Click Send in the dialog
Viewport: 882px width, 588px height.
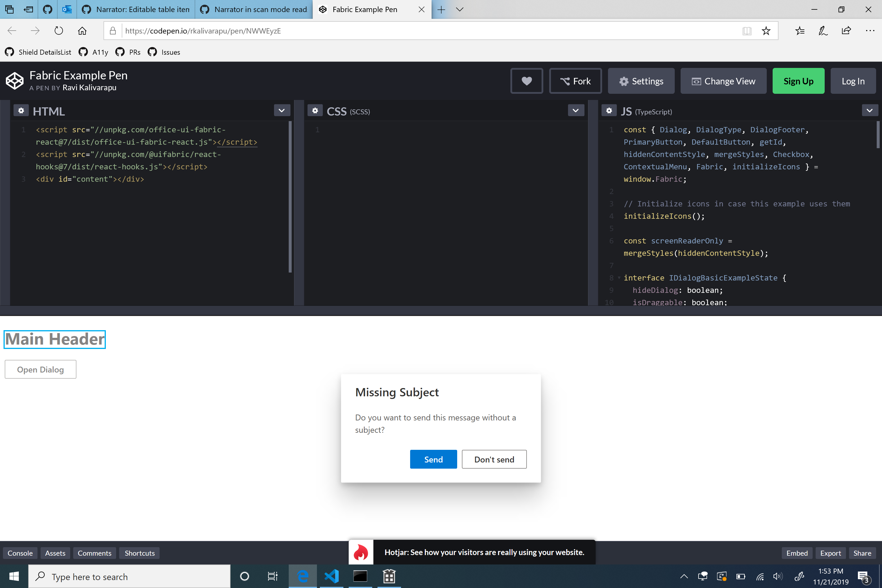[x=433, y=459]
